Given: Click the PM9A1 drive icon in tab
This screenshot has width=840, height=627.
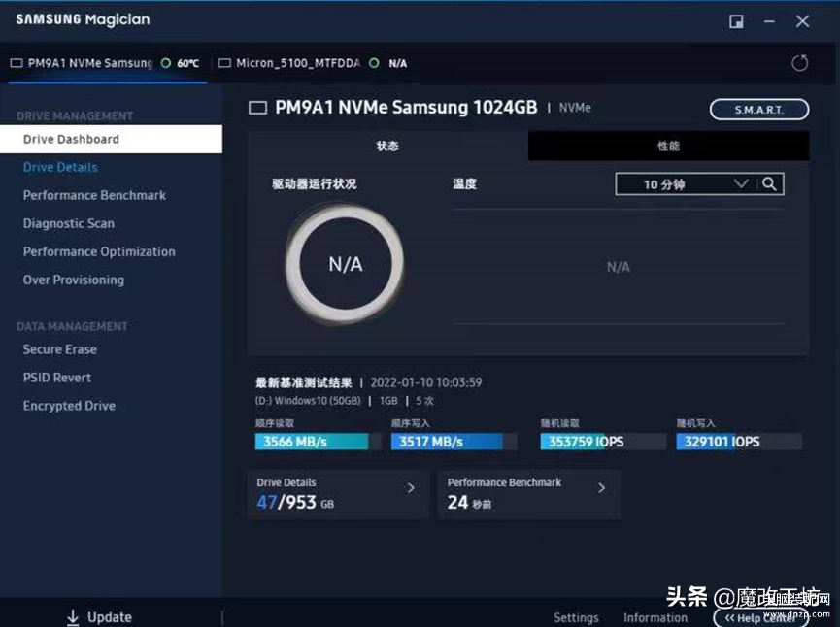Looking at the screenshot, I should pyautogui.click(x=17, y=63).
